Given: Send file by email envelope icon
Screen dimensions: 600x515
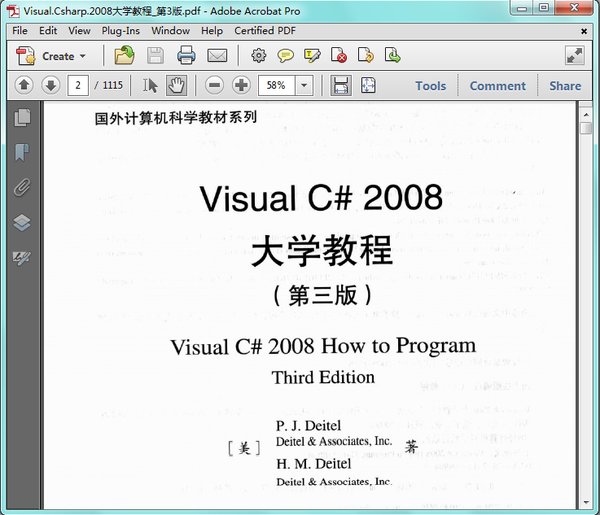Looking at the screenshot, I should coord(217,56).
